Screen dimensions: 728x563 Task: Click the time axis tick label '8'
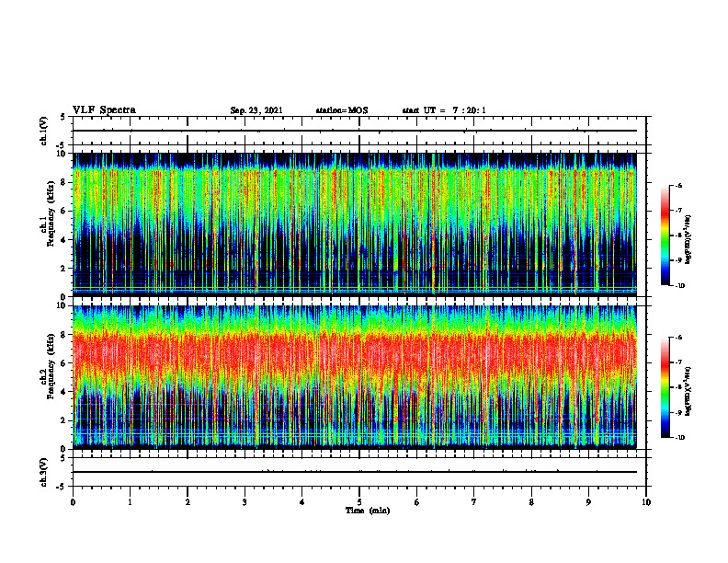pyautogui.click(x=531, y=502)
